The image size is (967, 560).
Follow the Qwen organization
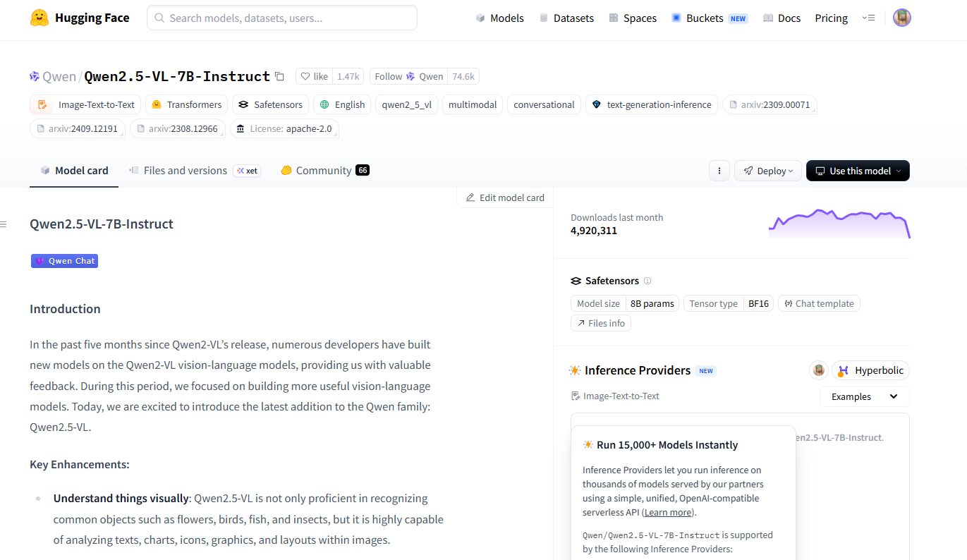click(x=409, y=76)
